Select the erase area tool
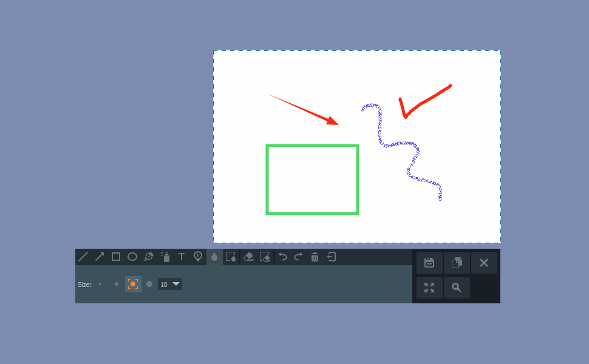This screenshot has height=364, width=589. pyautogui.click(x=265, y=257)
